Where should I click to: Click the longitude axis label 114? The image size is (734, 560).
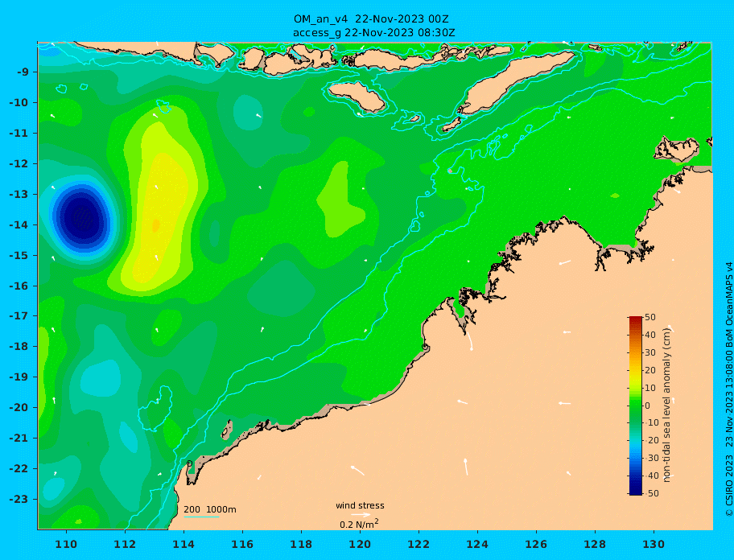(184, 545)
